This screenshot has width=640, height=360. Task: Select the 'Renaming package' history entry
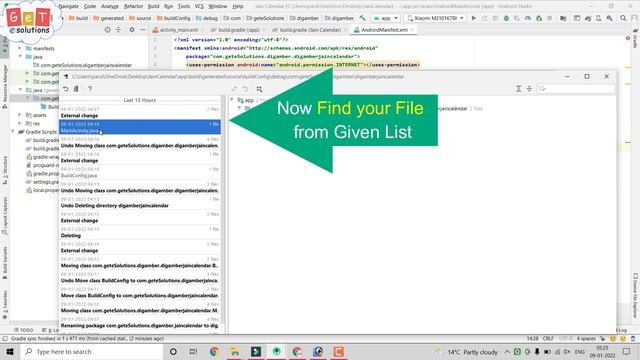point(140,322)
